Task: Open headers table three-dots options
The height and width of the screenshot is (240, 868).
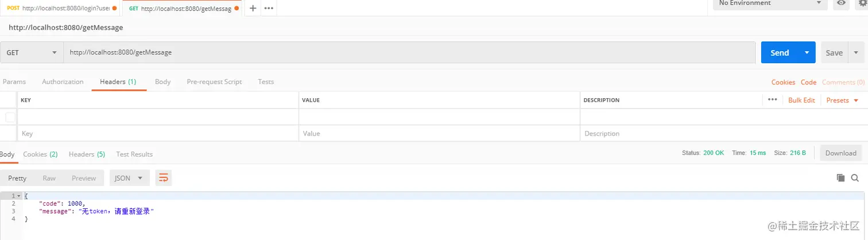Action: [x=772, y=100]
